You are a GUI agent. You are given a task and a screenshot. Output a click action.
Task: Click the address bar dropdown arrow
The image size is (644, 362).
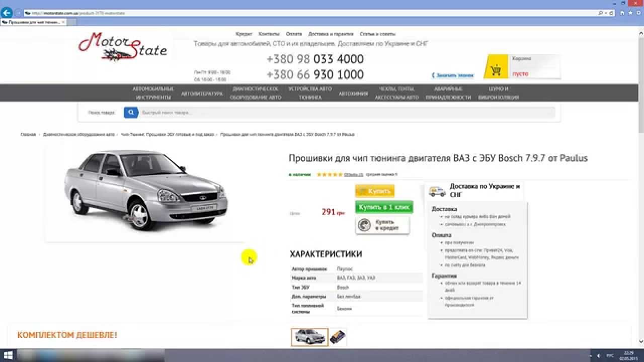606,13
